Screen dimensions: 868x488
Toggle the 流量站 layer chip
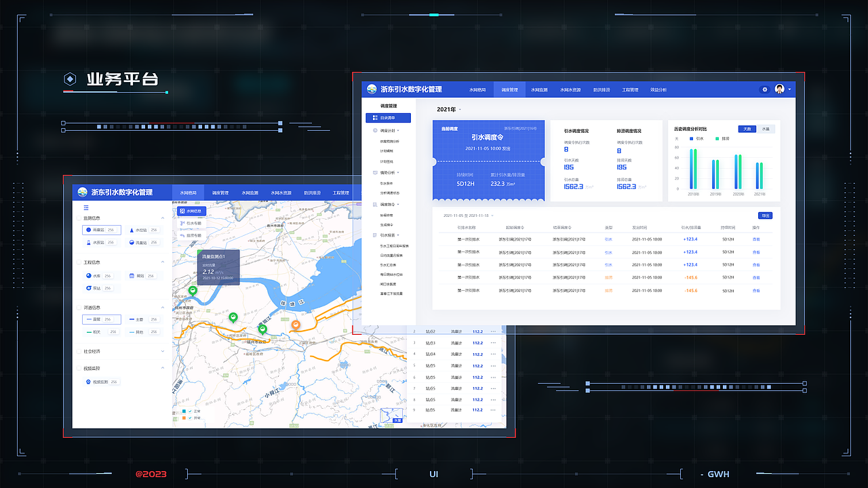coord(144,243)
